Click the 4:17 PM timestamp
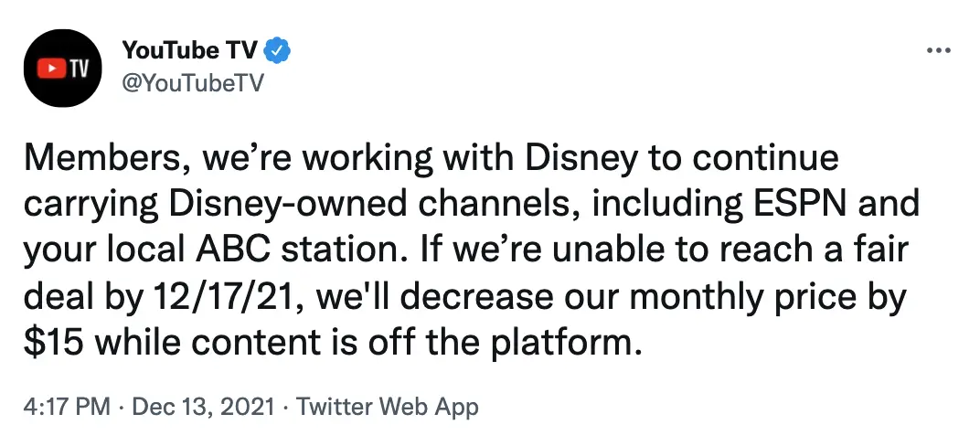 tap(67, 408)
